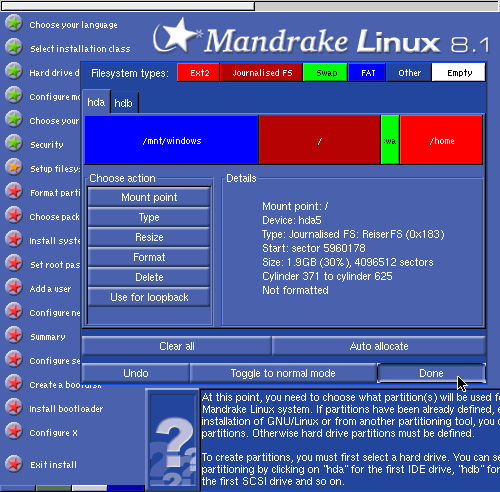
Task: Click the red star beside Configure networking
Action: click(x=14, y=311)
